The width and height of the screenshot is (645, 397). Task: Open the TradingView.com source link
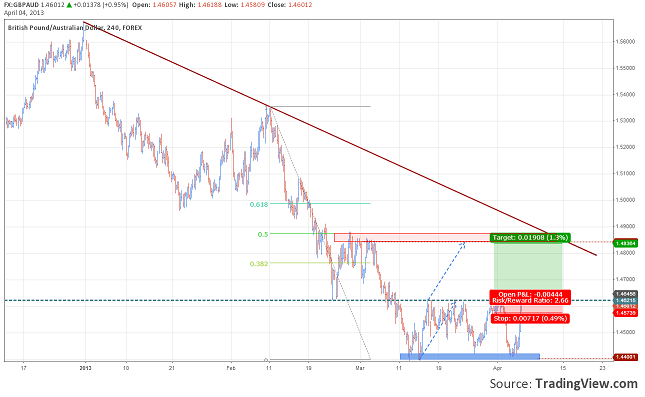click(586, 383)
